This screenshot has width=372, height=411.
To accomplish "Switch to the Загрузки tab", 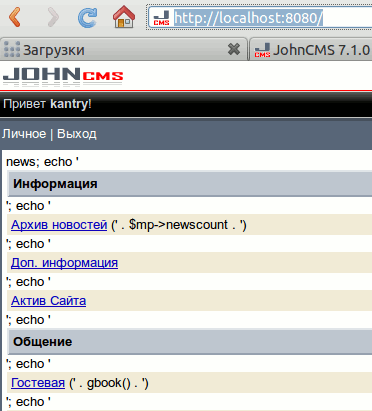I will click(123, 49).
